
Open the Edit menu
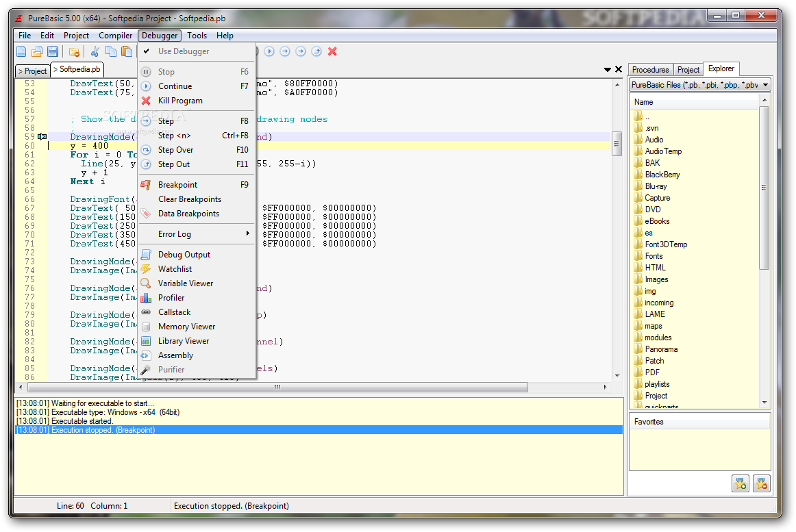[x=47, y=36]
